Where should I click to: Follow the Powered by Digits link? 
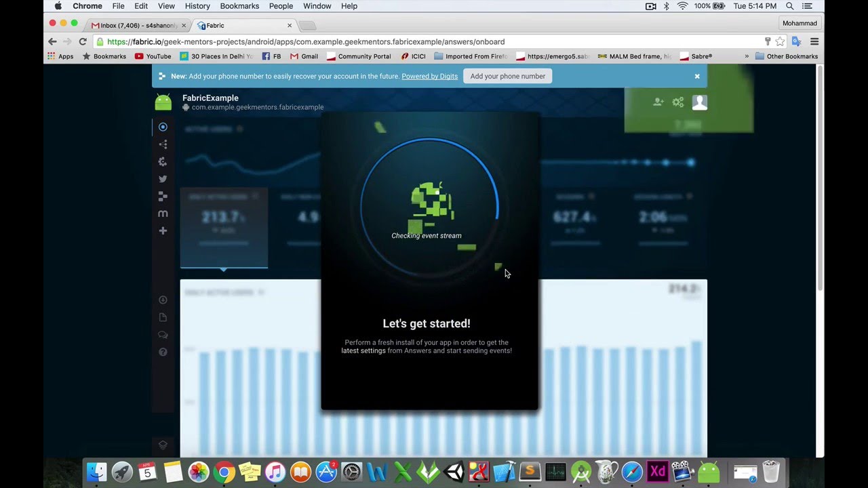(429, 76)
